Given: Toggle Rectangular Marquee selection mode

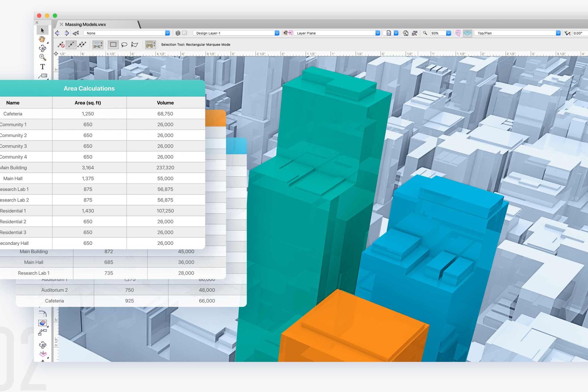Looking at the screenshot, I should point(113,45).
